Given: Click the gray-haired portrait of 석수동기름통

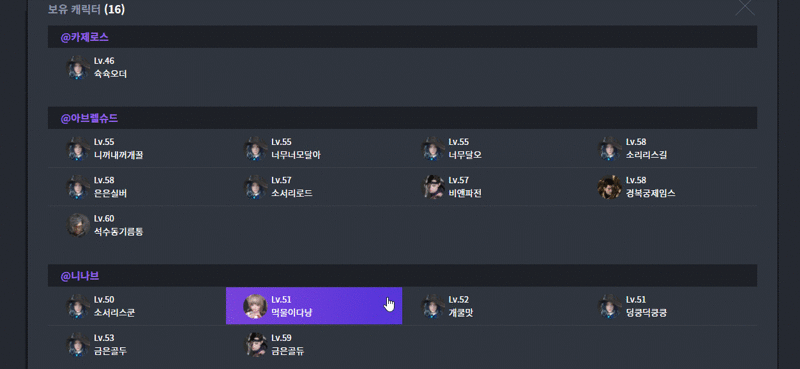Looking at the screenshot, I should (79, 225).
